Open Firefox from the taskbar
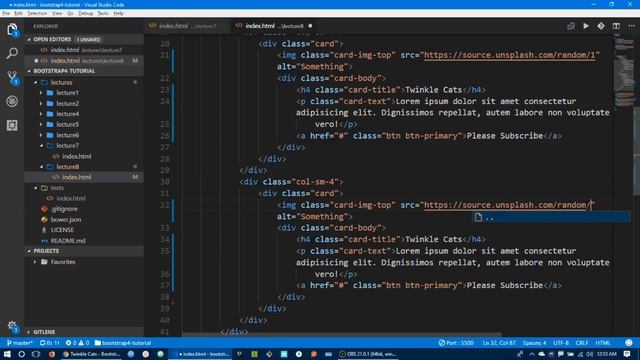This screenshot has width=640, height=360. (x=51, y=354)
